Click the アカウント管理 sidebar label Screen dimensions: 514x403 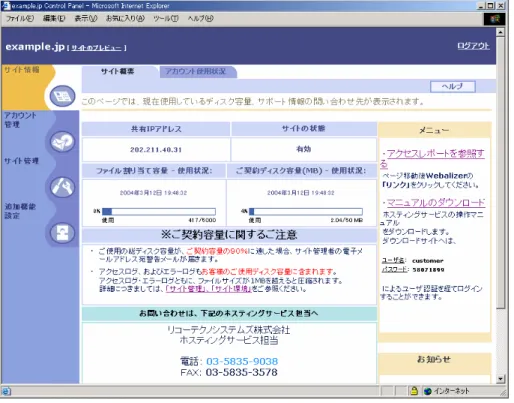[20, 120]
